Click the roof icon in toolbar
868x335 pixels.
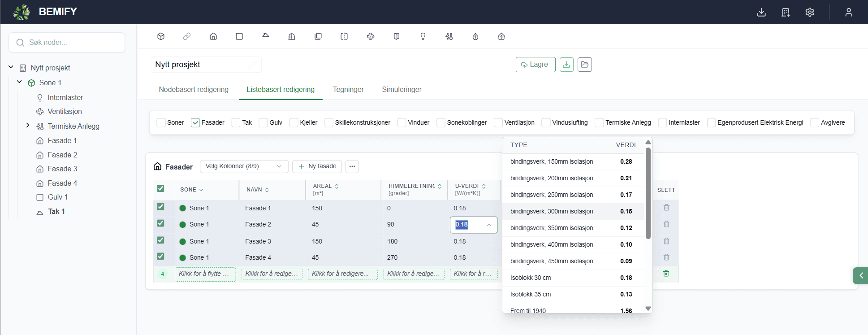(266, 35)
